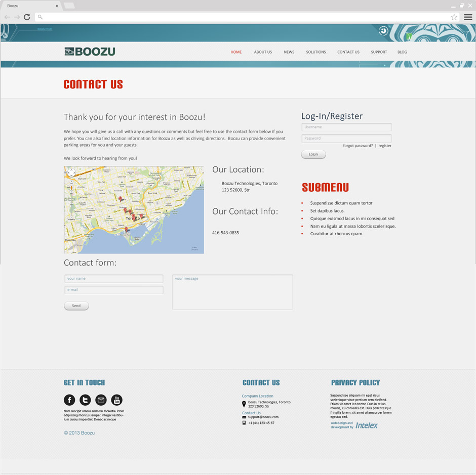The image size is (476, 475).
Task: Click the email envelope social icon
Action: [101, 400]
